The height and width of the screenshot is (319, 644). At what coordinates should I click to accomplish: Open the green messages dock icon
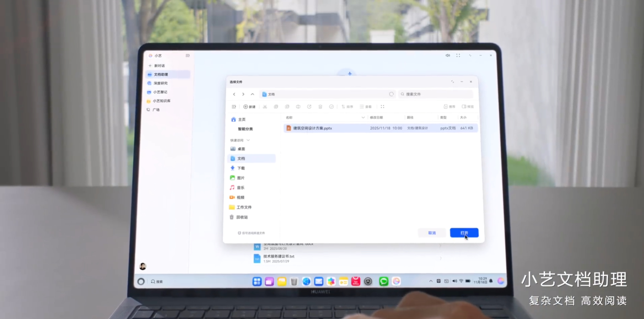point(383,282)
